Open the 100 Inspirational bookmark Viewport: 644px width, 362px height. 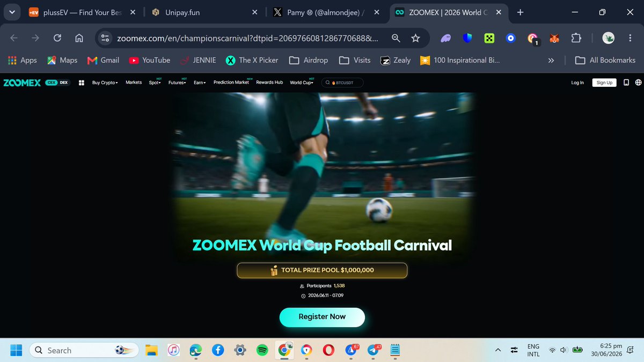tap(460, 60)
